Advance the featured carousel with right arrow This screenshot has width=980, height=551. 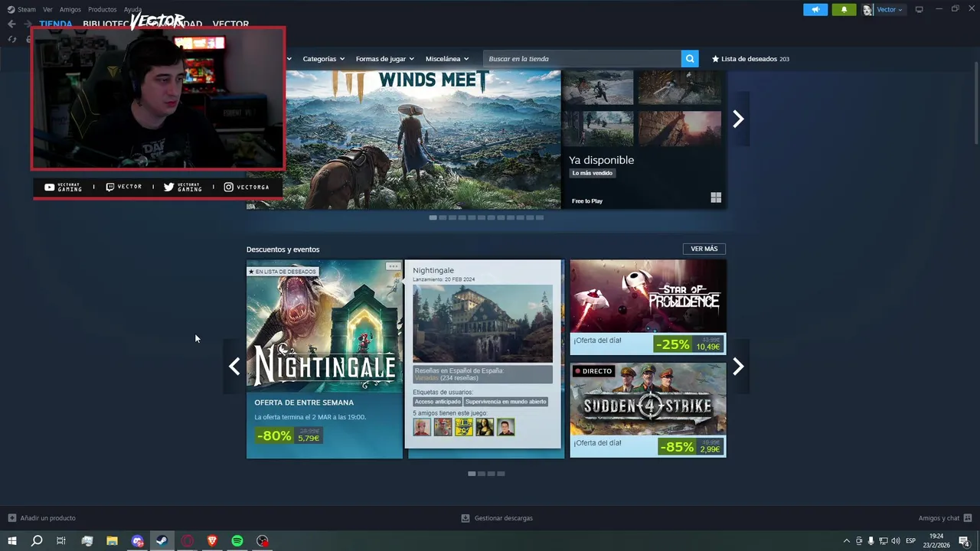tap(738, 119)
